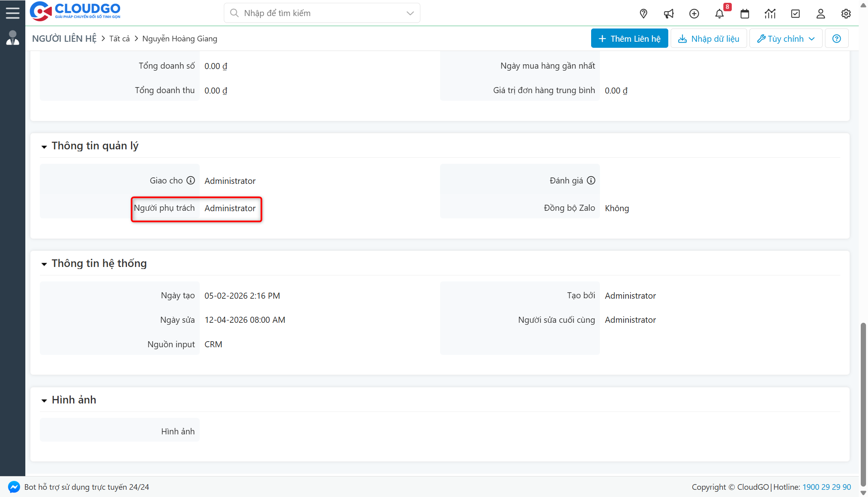The width and height of the screenshot is (868, 497).
Task: Click the info icon next to Giao cho
Action: (190, 180)
